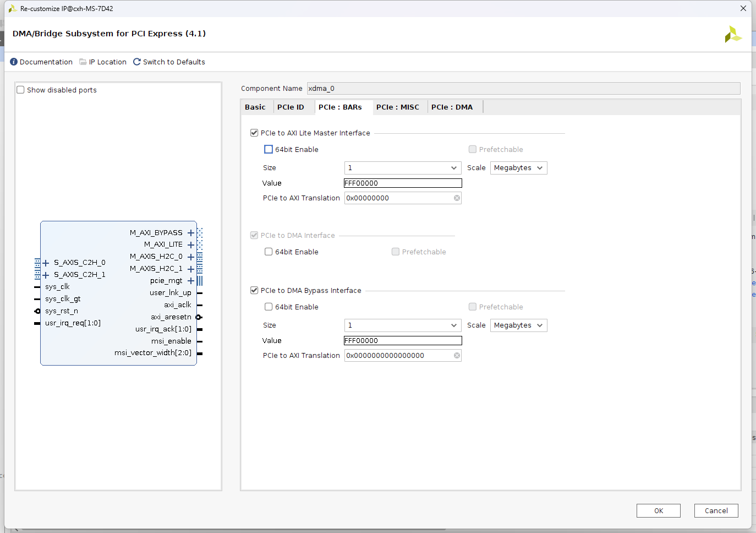Screen dimensions: 756x533
Task: Click the IP Location folder icon
Action: point(83,62)
